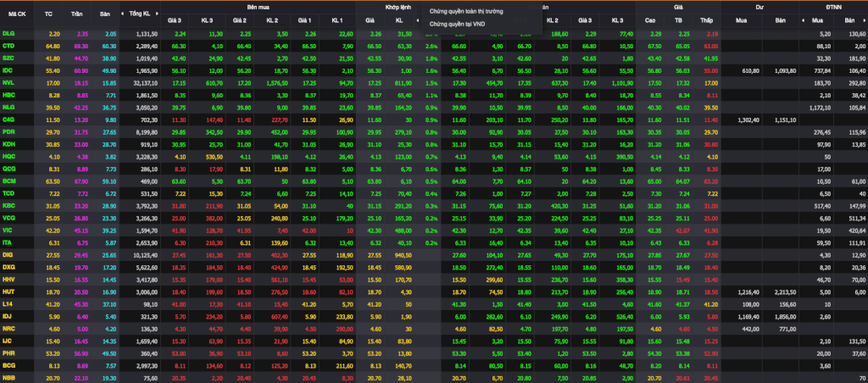The width and height of the screenshot is (868, 383).
Task: Open the PHR stock symbol
Action: click(x=8, y=352)
